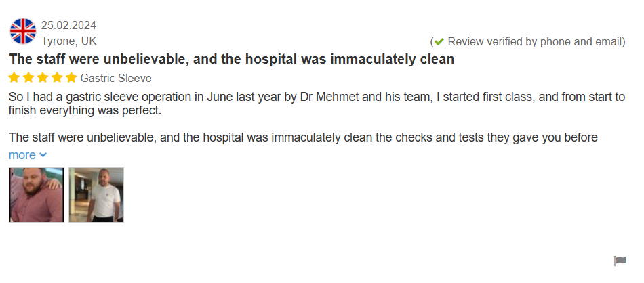644x283 pixels.
Task: Click the reviewer location Tyrone, UK
Action: click(68, 41)
